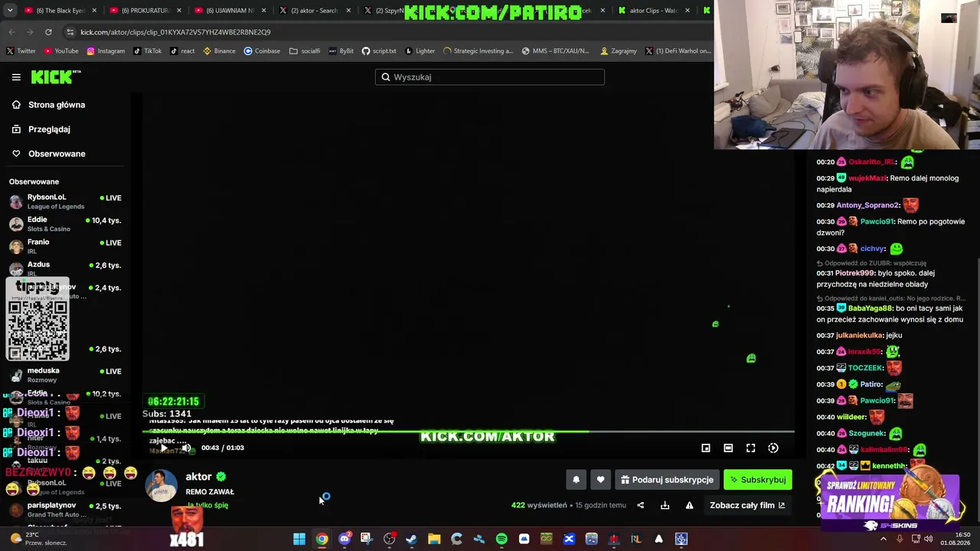Open RybsonLoL League of Legends channel
The height and width of the screenshot is (551, 980).
[x=65, y=201]
